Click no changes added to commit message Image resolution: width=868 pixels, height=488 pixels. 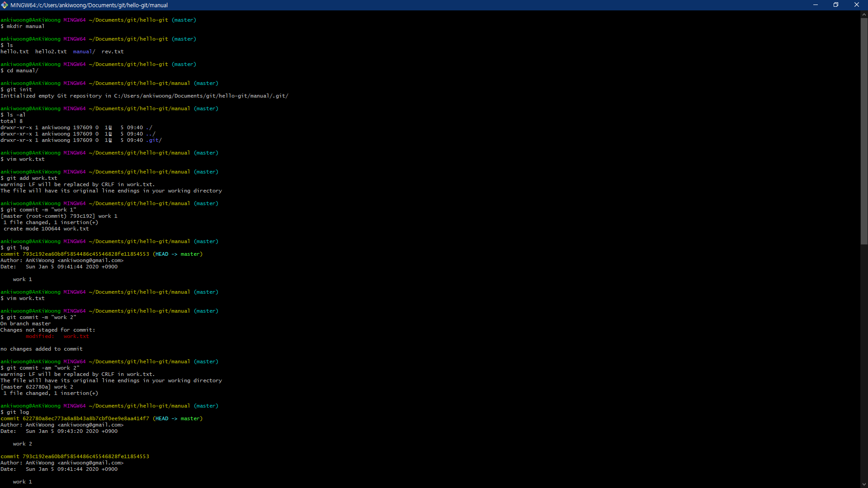point(42,349)
